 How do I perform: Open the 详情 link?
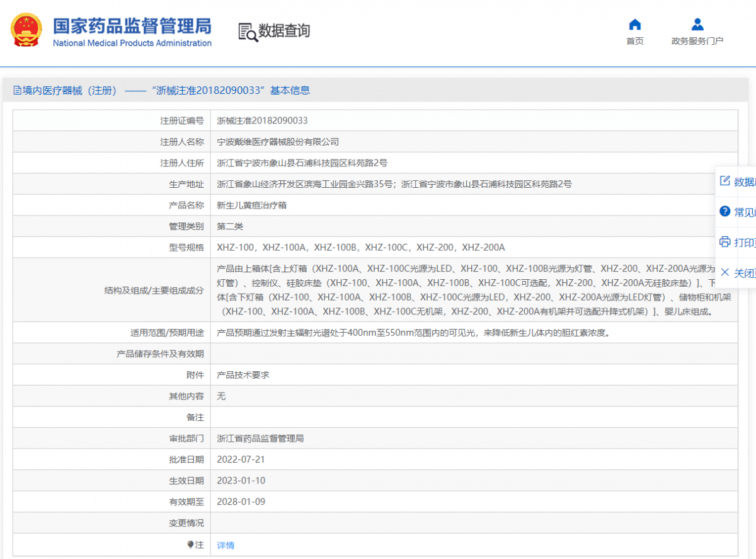point(226,545)
